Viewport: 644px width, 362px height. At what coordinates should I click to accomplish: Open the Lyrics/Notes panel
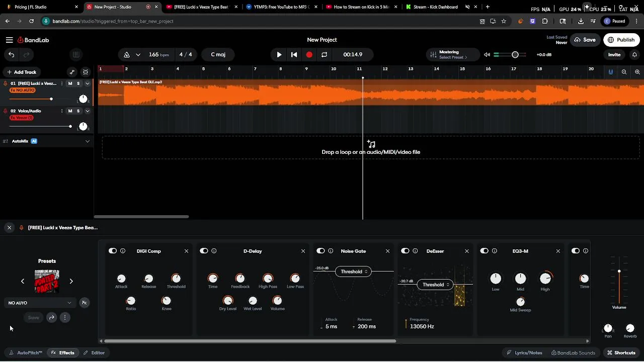pyautogui.click(x=524, y=352)
